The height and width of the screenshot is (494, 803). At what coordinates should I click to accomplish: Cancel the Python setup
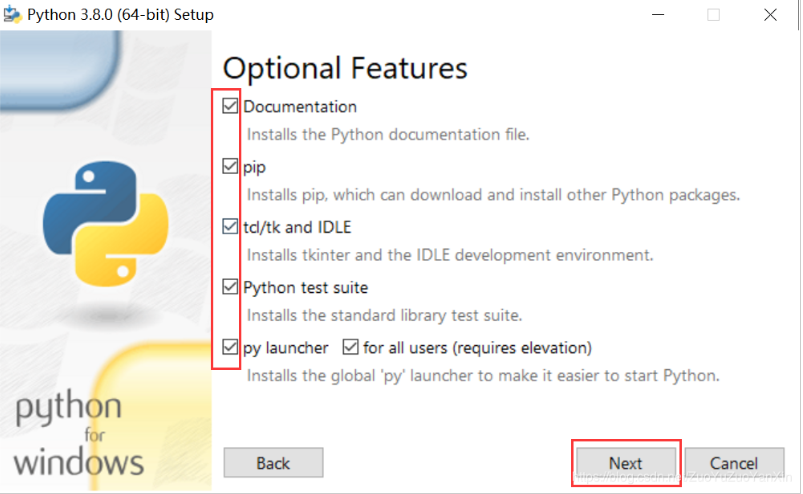734,463
